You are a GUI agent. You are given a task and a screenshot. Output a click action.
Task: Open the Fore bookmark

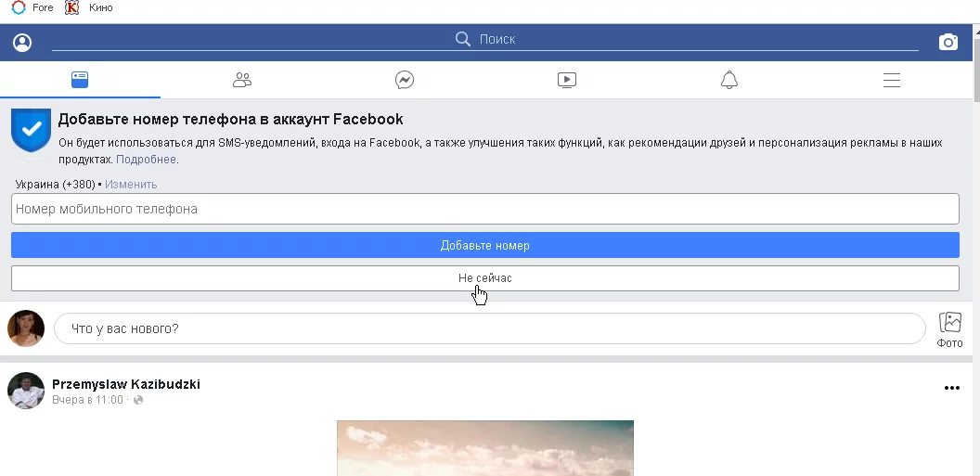(x=32, y=8)
